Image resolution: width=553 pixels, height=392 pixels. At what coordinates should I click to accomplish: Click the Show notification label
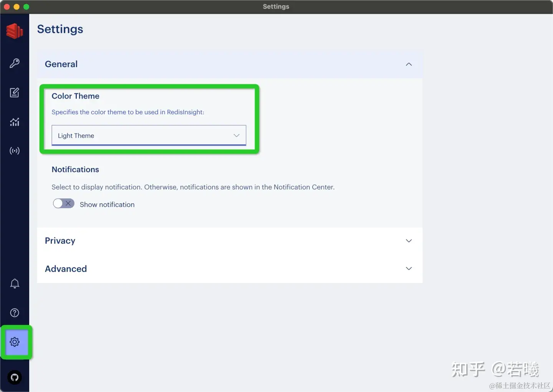pos(107,204)
